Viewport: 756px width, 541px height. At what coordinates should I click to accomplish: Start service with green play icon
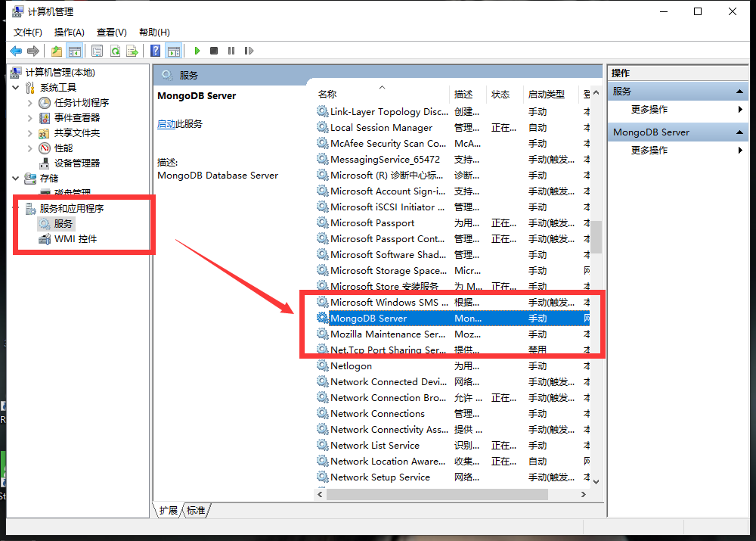[x=197, y=51]
